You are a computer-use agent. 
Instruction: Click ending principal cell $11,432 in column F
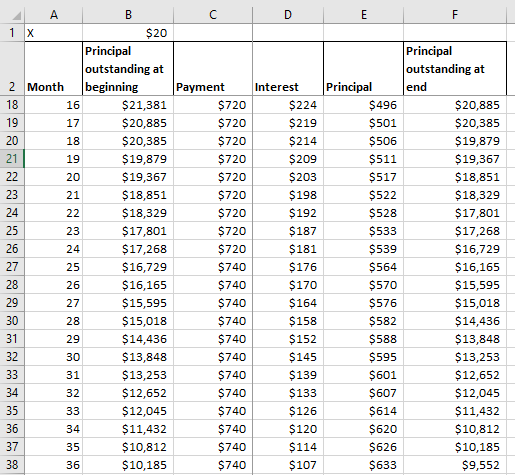(x=455, y=411)
